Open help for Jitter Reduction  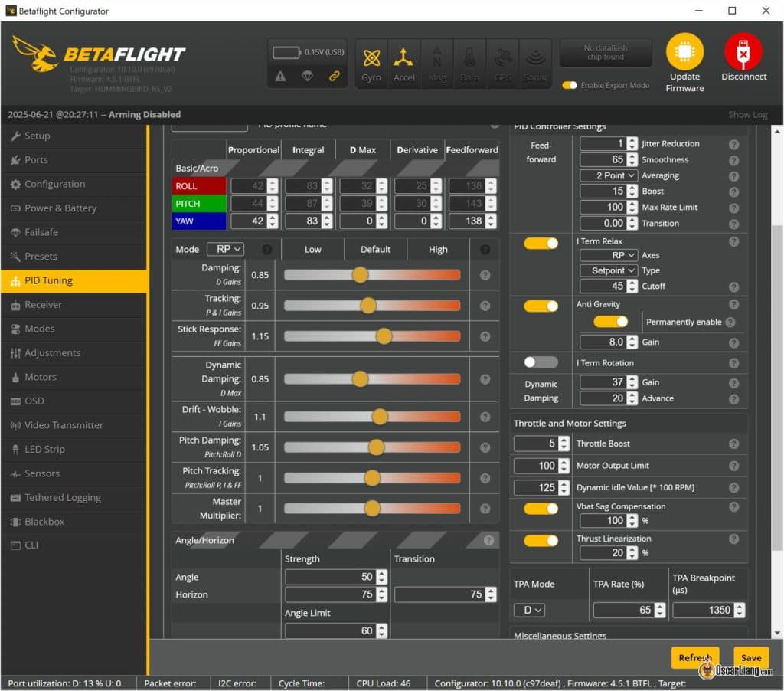click(x=733, y=144)
